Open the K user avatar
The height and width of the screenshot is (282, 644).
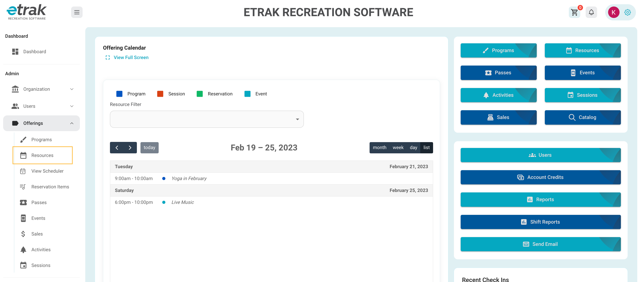click(613, 12)
